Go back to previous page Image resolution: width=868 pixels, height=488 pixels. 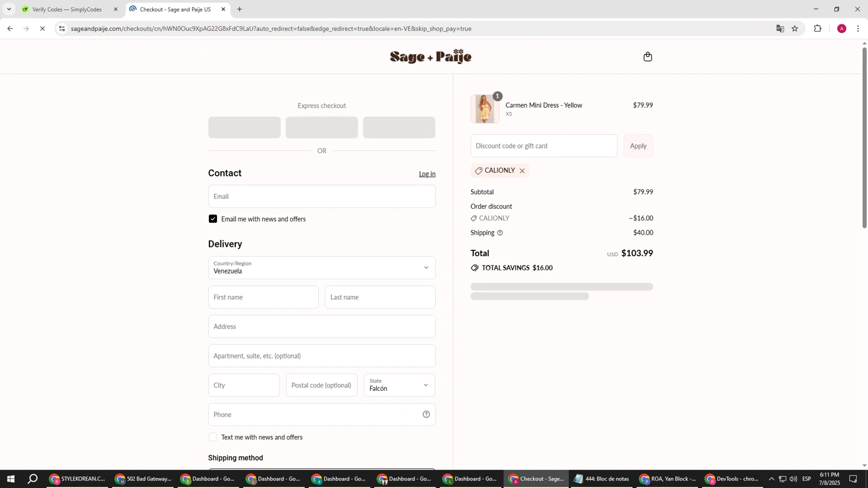point(10,28)
